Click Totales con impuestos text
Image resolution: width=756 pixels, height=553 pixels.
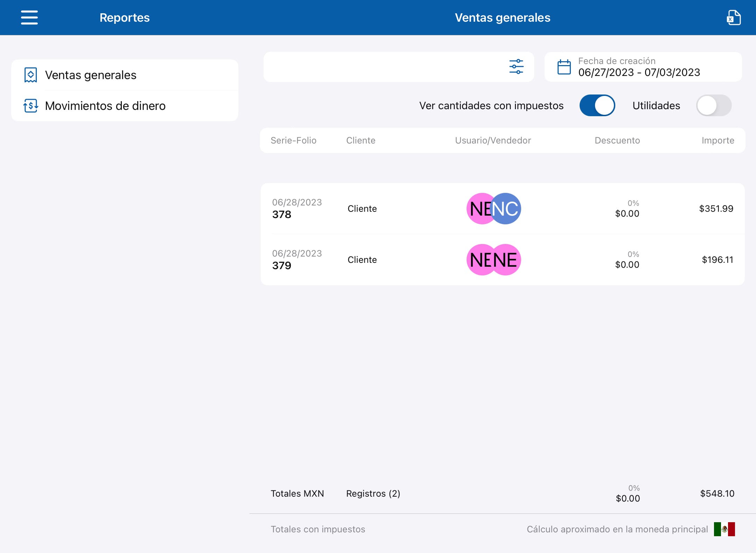tap(318, 529)
